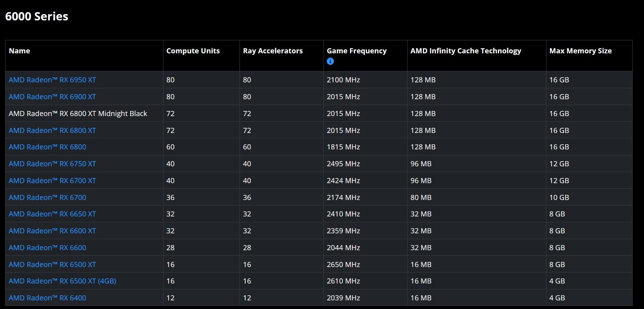Screen dimensions: 644x309
Task: Open the AMD Radeon RX 6800 XT link
Action: (x=52, y=131)
